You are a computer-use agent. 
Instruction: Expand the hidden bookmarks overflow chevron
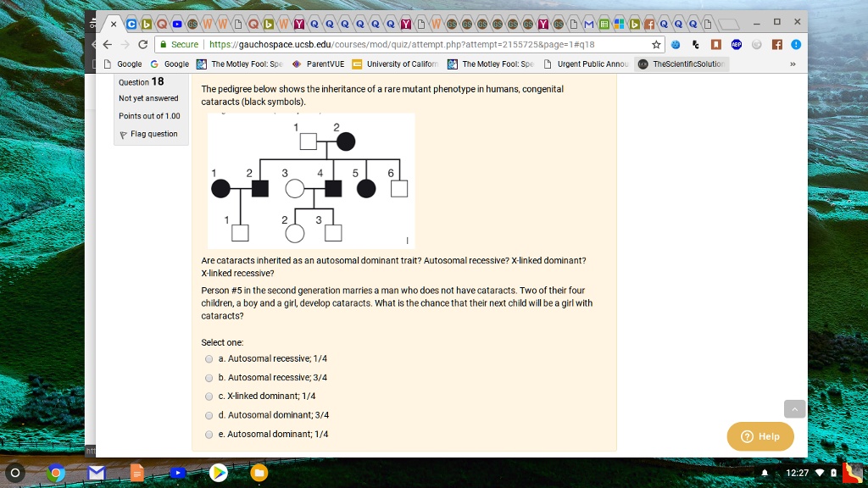point(793,64)
